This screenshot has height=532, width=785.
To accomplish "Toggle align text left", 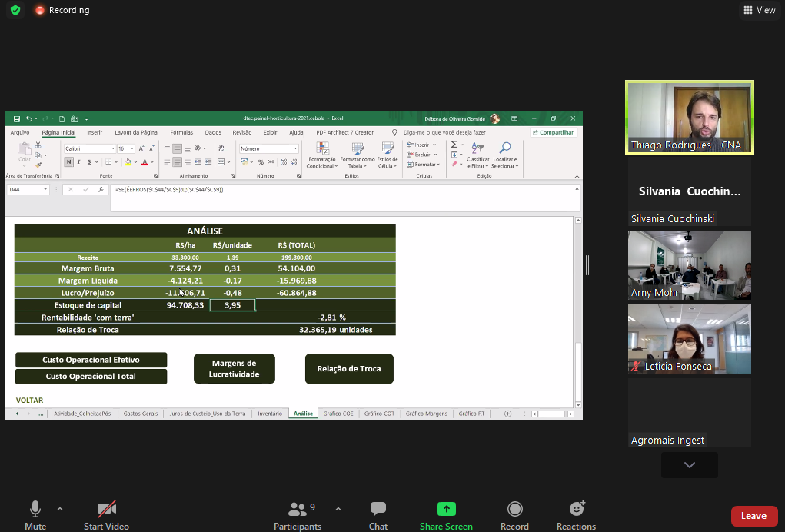I will (167, 162).
